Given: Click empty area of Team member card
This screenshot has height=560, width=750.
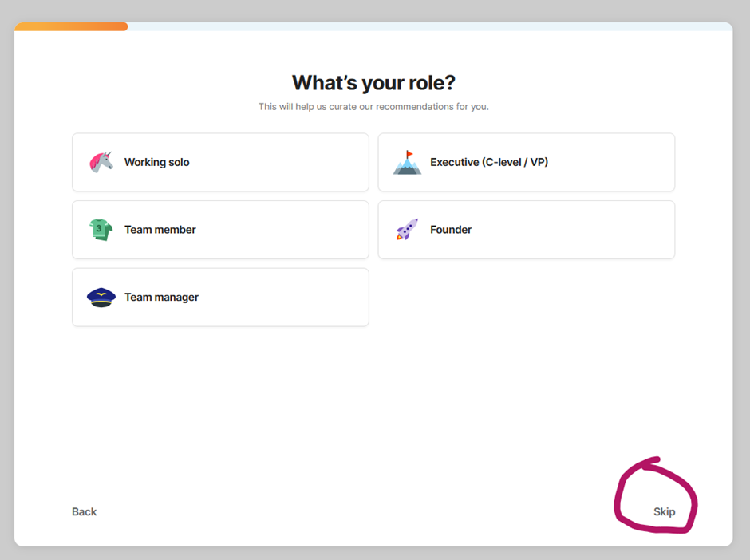Looking at the screenshot, I should click(282, 230).
